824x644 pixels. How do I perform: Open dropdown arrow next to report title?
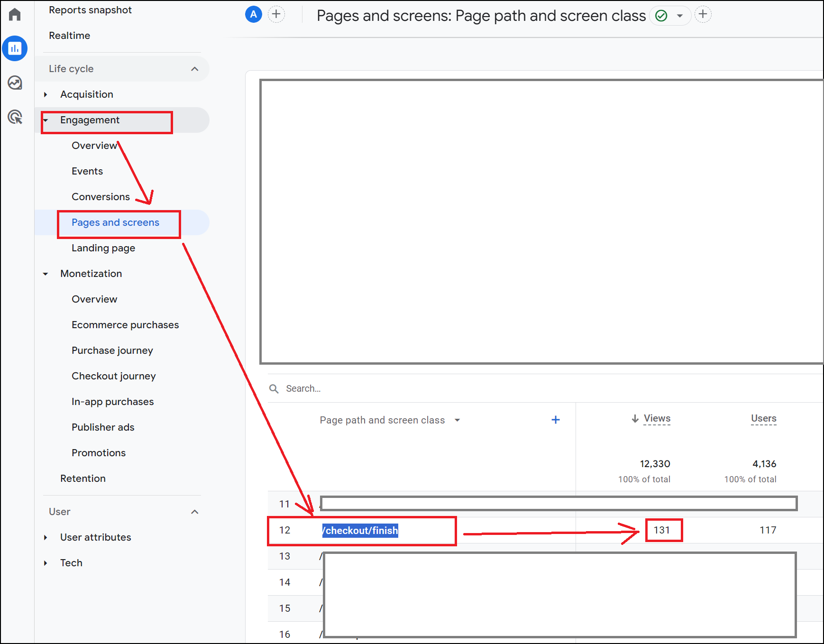(x=680, y=16)
